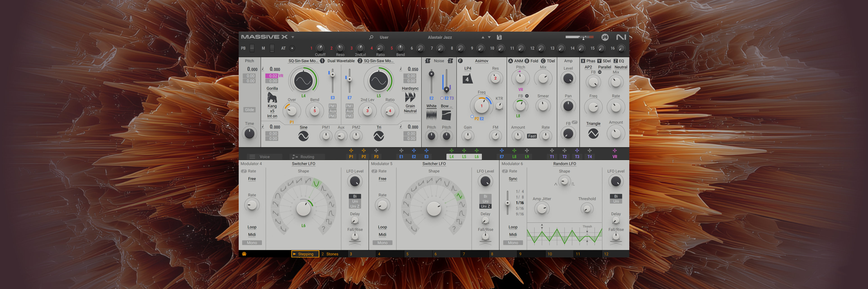Screen dimensions: 868x289
Task: Click the move handle above P1
Action: 351,150
